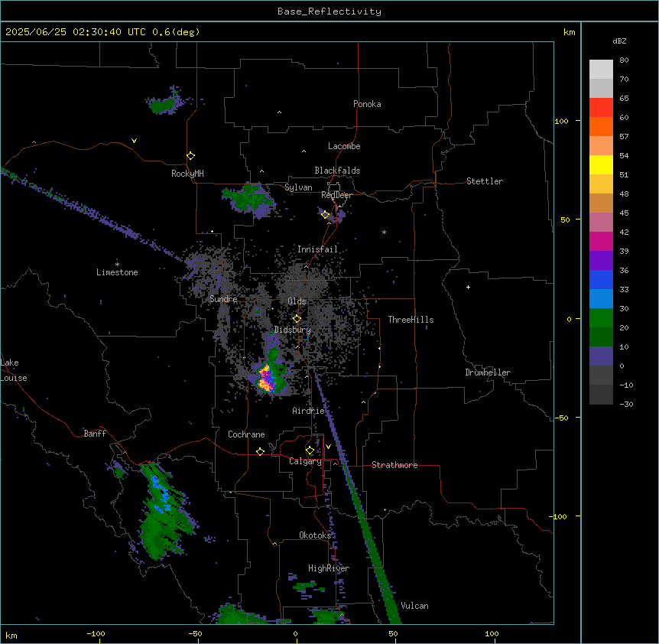The image size is (659, 644).
Task: Click the white asterisk east of Innisfail
Action: click(x=384, y=232)
